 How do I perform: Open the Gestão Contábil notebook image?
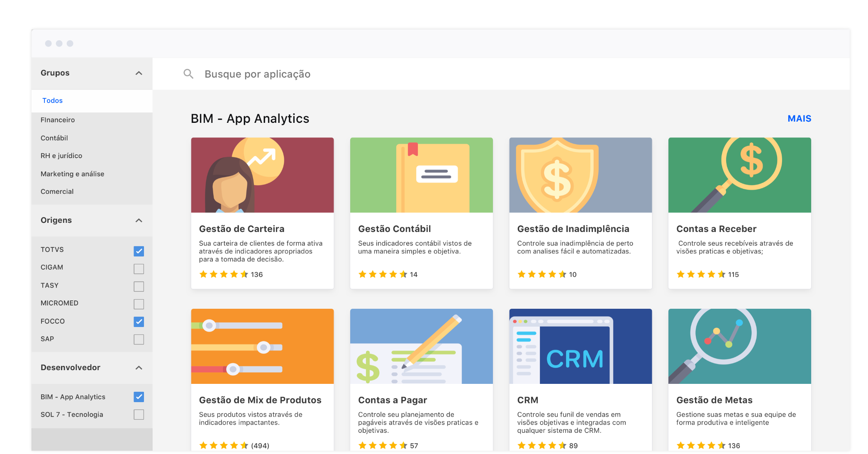point(422,175)
